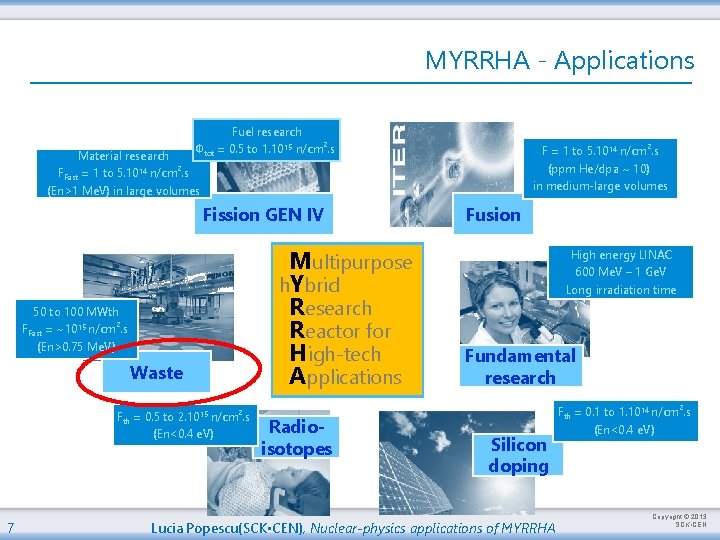Click the word 'Research' in the acronym box

pyautogui.click(x=331, y=308)
